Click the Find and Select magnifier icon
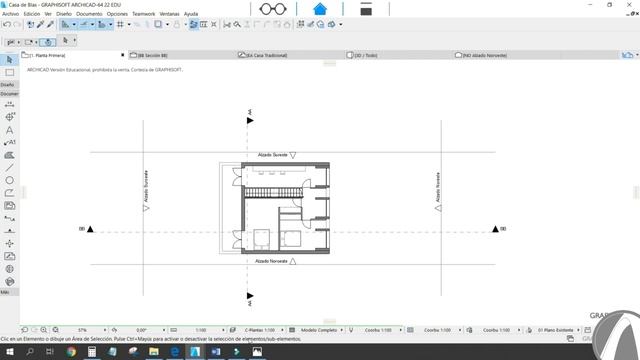640x360 pixels. pos(237,24)
